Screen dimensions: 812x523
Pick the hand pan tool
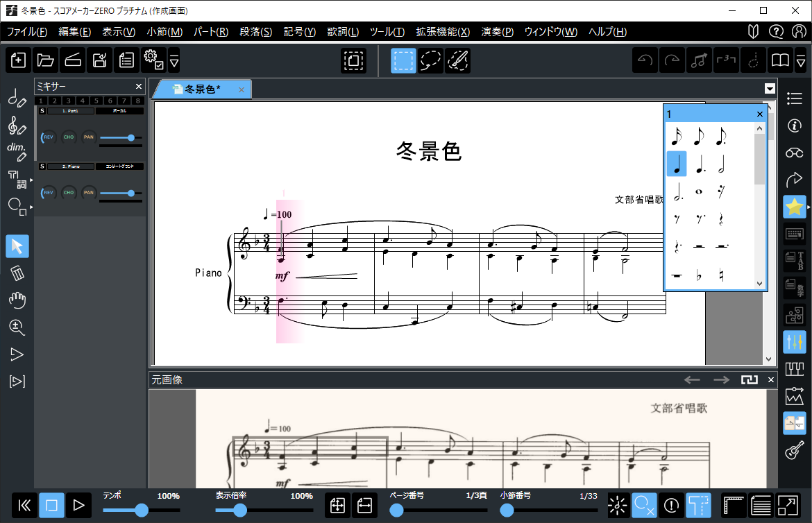pyautogui.click(x=17, y=300)
